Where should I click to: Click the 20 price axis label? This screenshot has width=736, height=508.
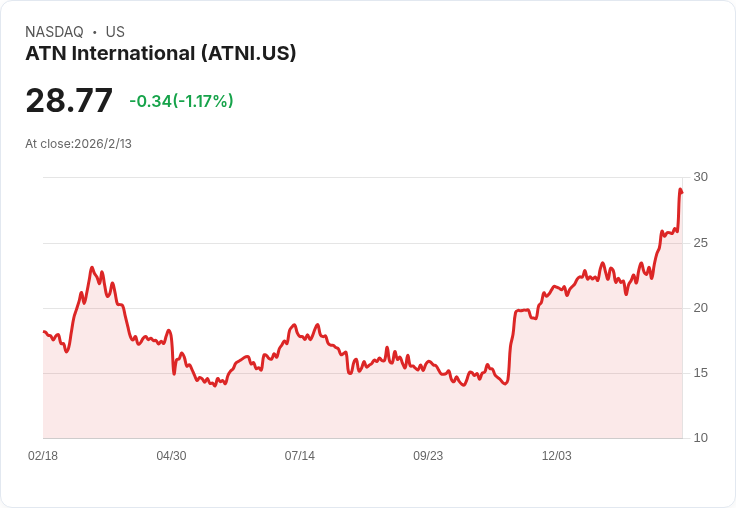pos(700,308)
